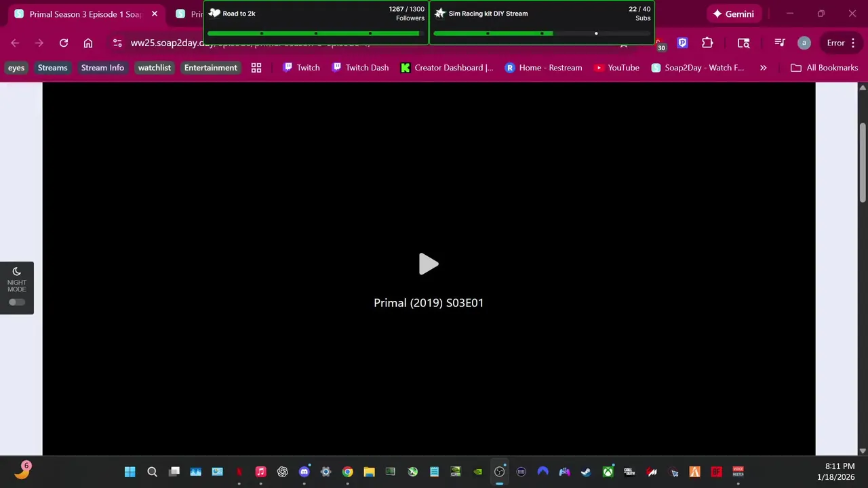The height and width of the screenshot is (488, 868).
Task: Reload the current page
Action: (64, 43)
